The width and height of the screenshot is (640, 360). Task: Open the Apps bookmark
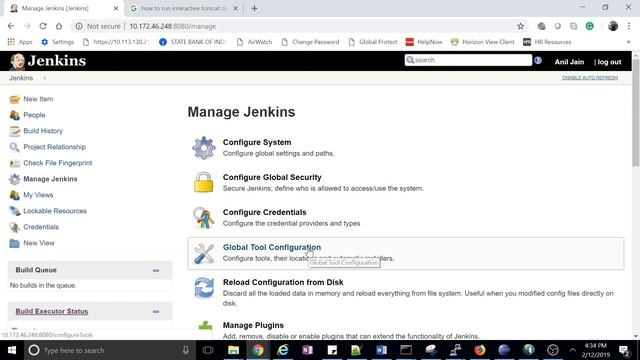pos(20,42)
